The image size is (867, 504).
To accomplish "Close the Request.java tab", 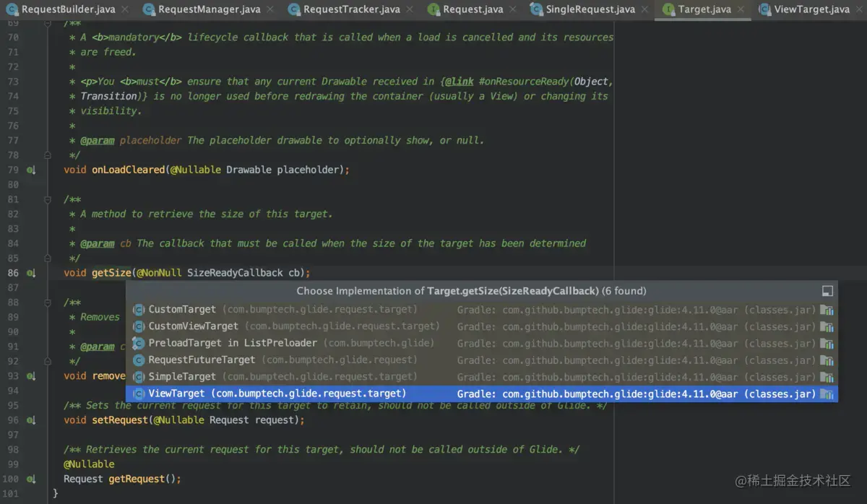I will coord(512,9).
